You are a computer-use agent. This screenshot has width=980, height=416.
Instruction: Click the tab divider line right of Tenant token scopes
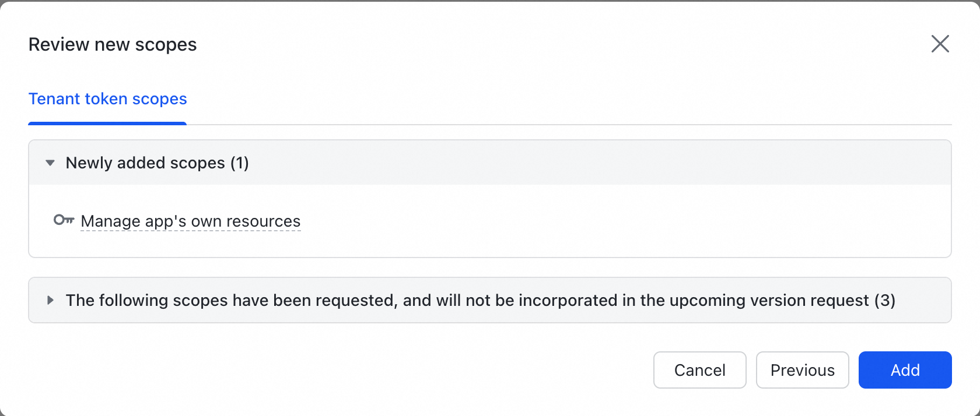point(554,125)
